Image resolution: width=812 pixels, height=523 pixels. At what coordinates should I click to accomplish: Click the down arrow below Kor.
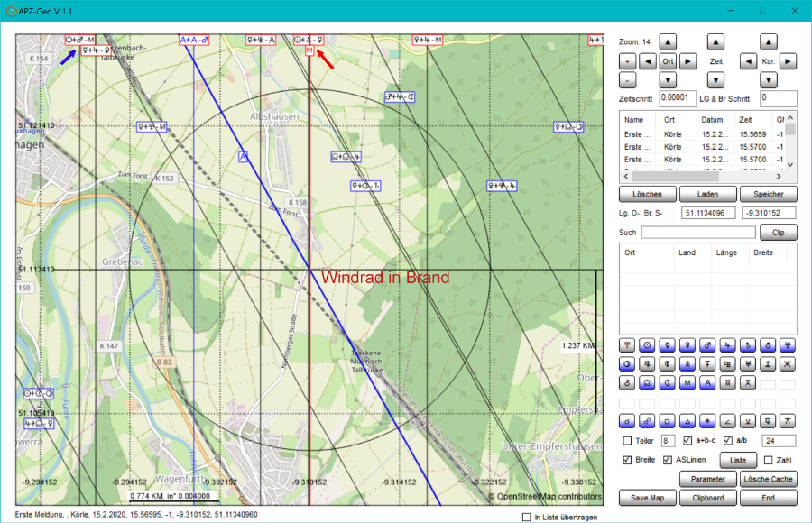[x=769, y=80]
